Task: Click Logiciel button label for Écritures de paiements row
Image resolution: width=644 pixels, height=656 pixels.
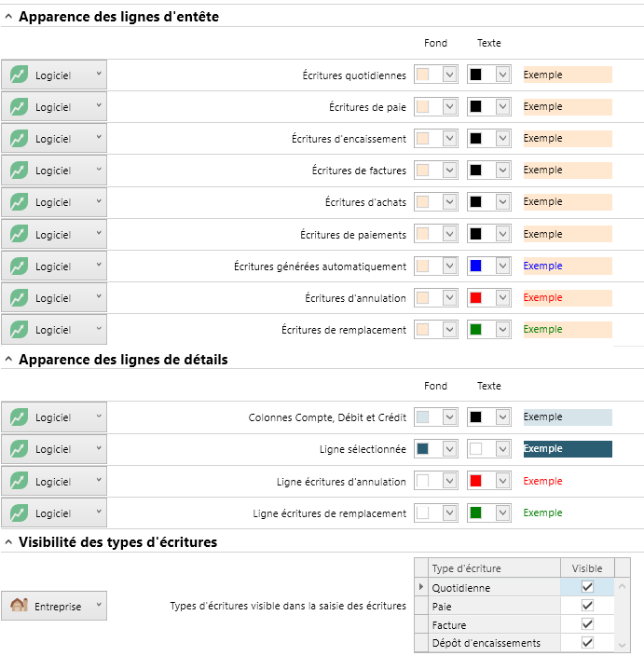Action: [x=53, y=235]
